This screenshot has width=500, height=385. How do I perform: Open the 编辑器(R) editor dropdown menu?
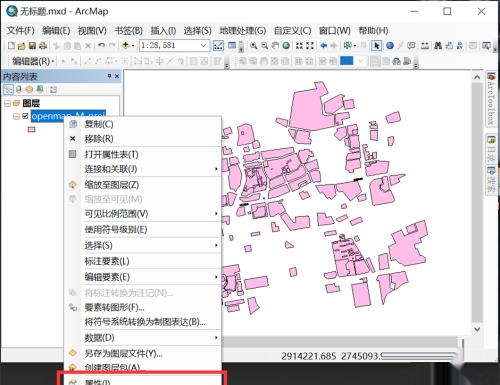33,61
